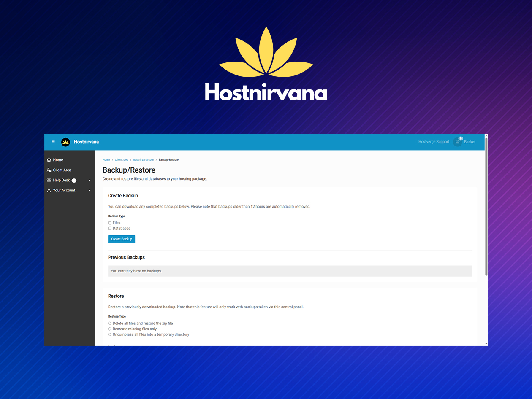
Task: Open the Basket cart icon
Action: (x=456, y=142)
